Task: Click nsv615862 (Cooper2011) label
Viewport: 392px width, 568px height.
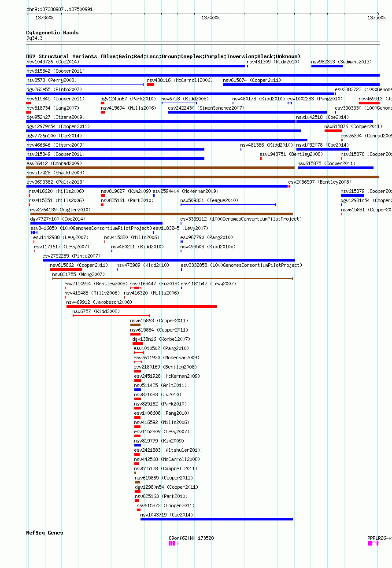Action: [79, 265]
